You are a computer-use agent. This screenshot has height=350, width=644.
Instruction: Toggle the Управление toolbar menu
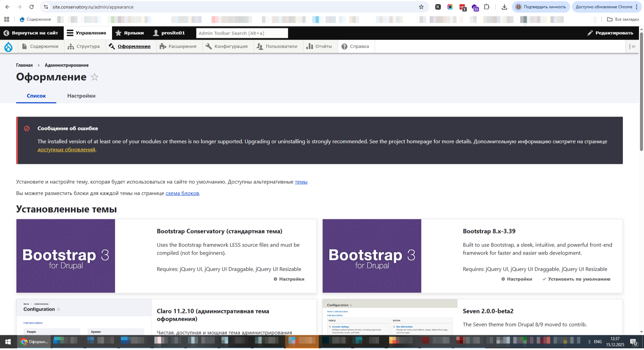click(87, 33)
